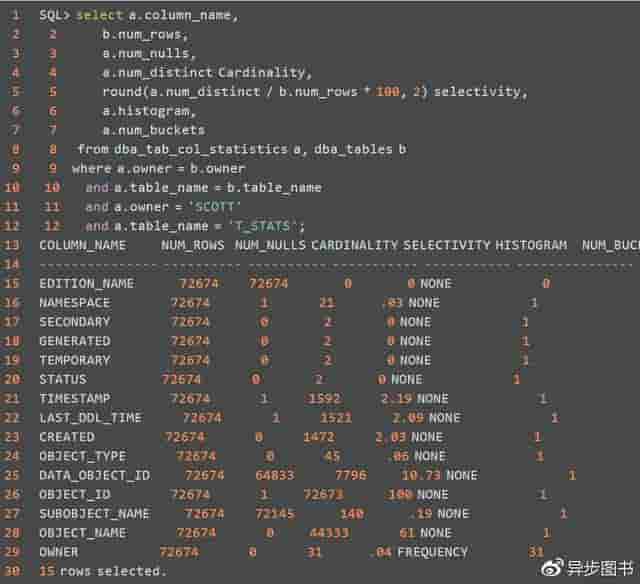
Task: Click the "15 rows selected." message
Action: point(102,571)
